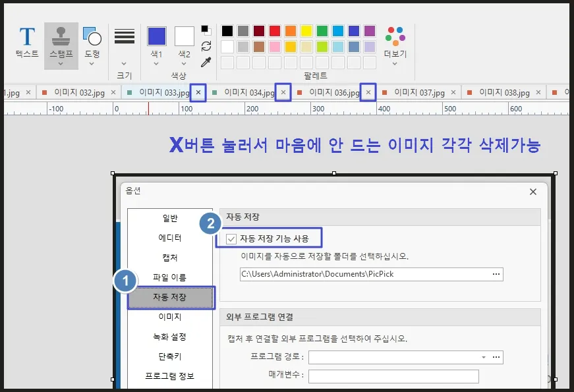Image resolution: width=574 pixels, height=392 pixels.
Task: Switch to the 이미지 037.jpg tab
Action: pos(419,93)
